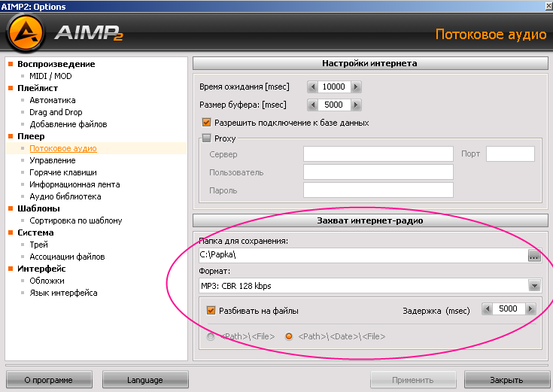
Task: Decrease the Размер буфера value with the left arrow
Action: (312, 105)
